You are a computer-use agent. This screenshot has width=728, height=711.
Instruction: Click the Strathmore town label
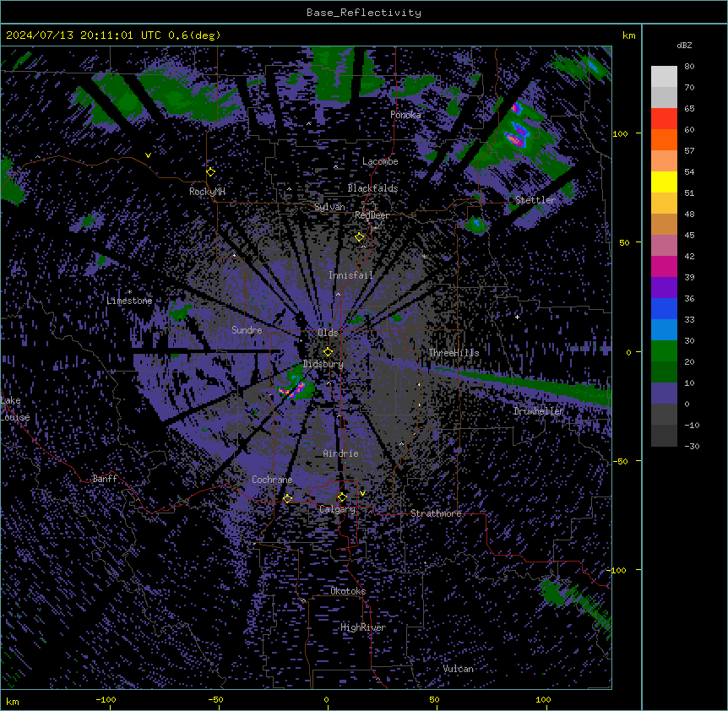tap(436, 513)
